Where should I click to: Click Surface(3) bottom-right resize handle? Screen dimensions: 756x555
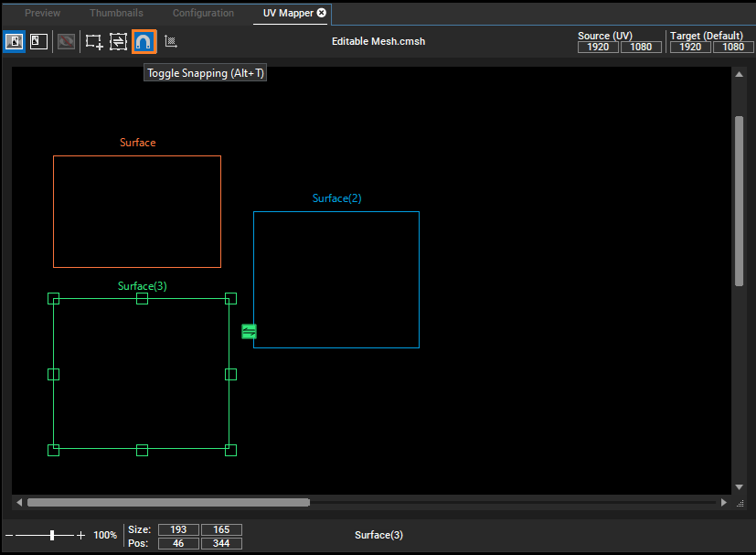[230, 450]
